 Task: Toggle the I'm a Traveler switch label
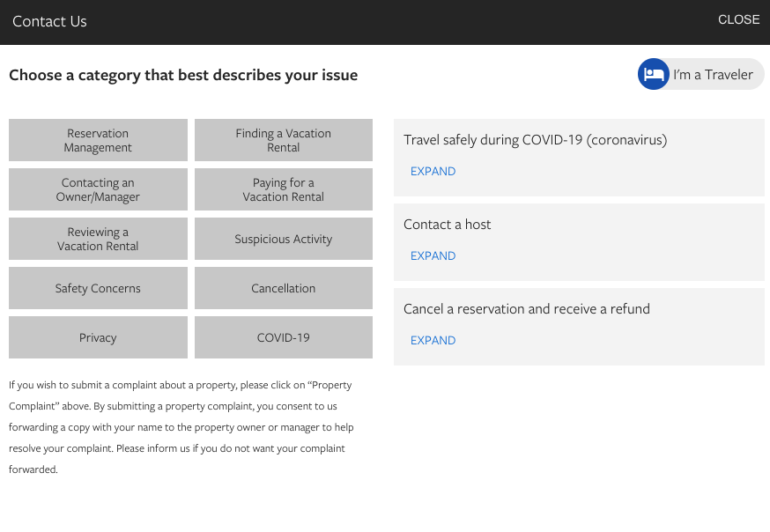[x=713, y=75]
